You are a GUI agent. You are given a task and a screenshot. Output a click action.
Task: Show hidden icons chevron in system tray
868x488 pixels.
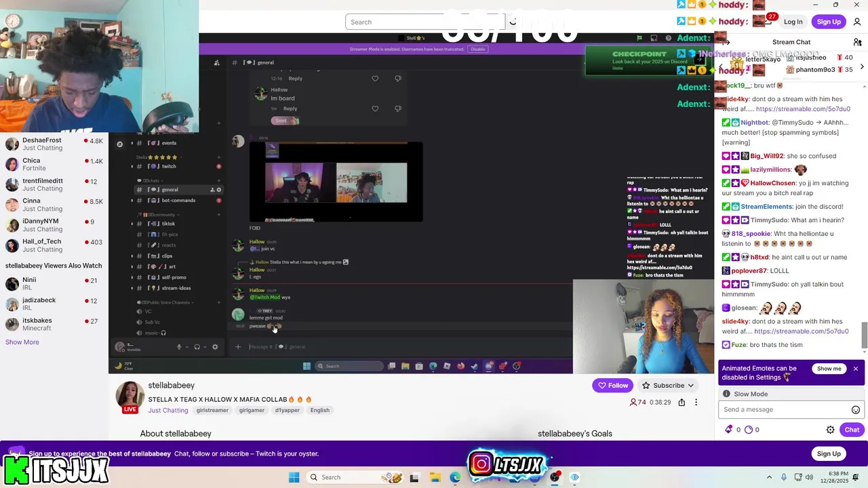tap(769, 477)
